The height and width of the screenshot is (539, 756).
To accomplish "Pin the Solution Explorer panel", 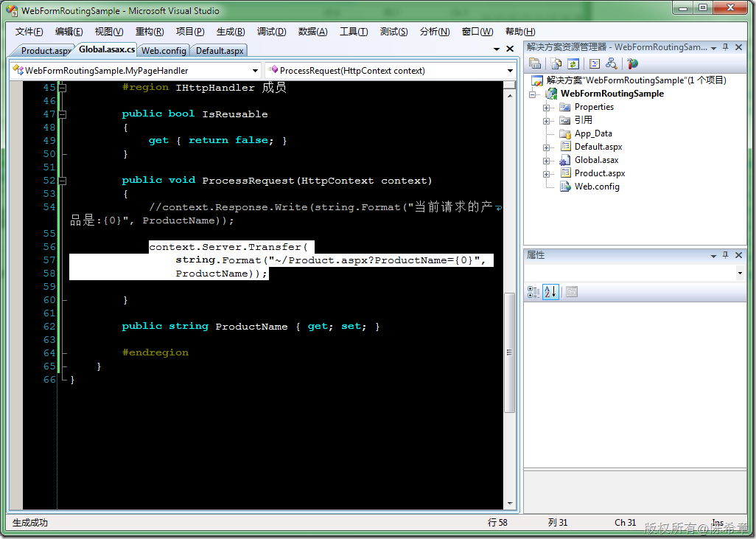I will (726, 46).
